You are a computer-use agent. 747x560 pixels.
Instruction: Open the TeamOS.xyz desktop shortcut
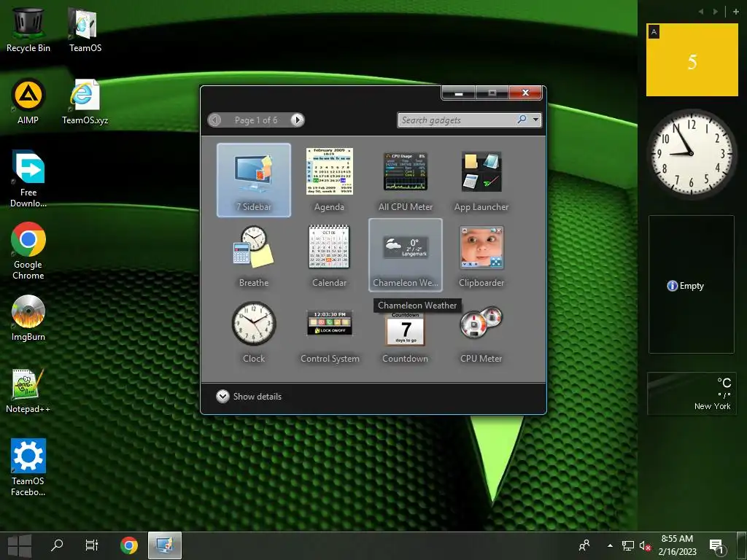coord(85,101)
